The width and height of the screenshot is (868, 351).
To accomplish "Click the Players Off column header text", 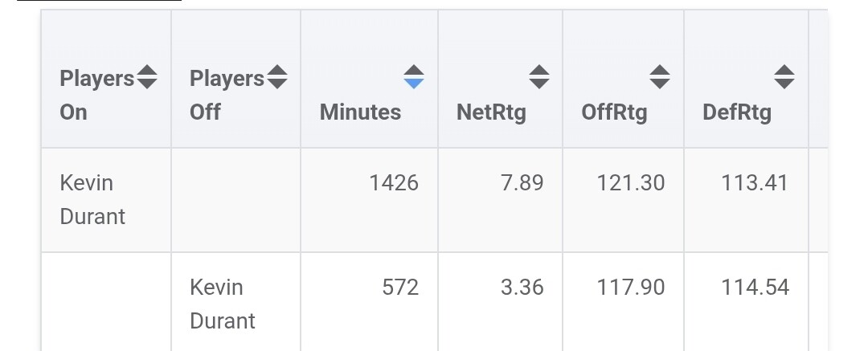I will 226,95.
